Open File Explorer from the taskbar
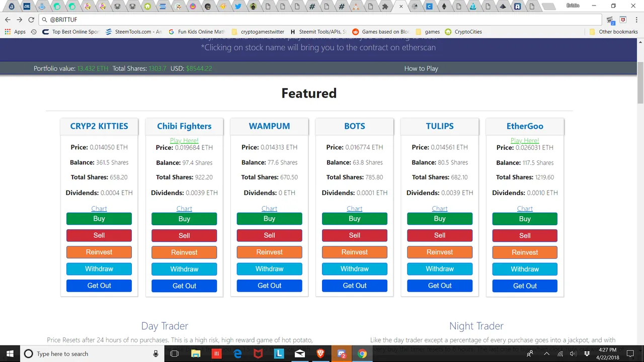The image size is (644, 362). tap(196, 353)
